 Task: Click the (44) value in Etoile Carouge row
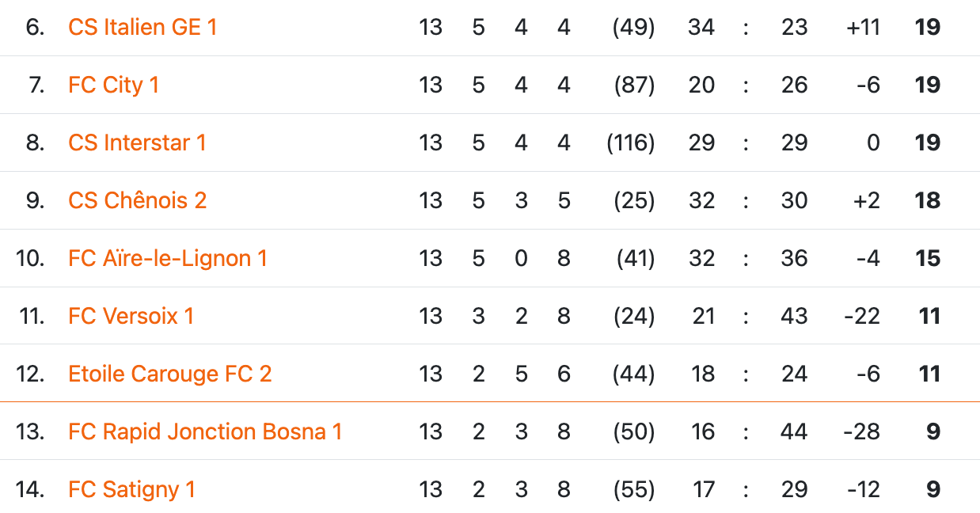click(634, 374)
